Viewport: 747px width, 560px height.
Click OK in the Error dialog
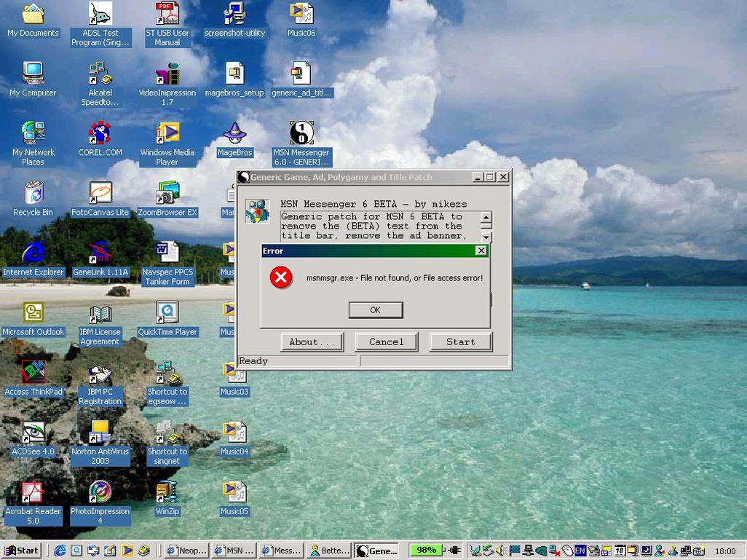pos(375,310)
